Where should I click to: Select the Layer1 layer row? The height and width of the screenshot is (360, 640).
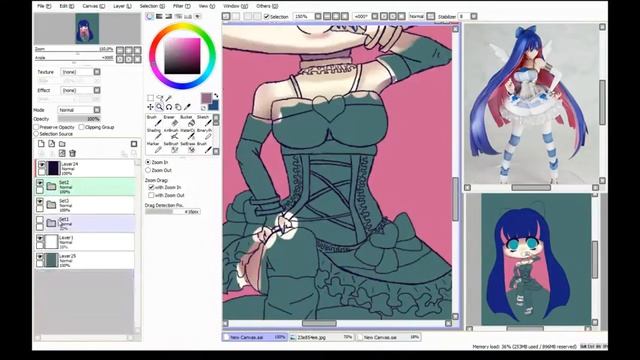pyautogui.click(x=85, y=242)
